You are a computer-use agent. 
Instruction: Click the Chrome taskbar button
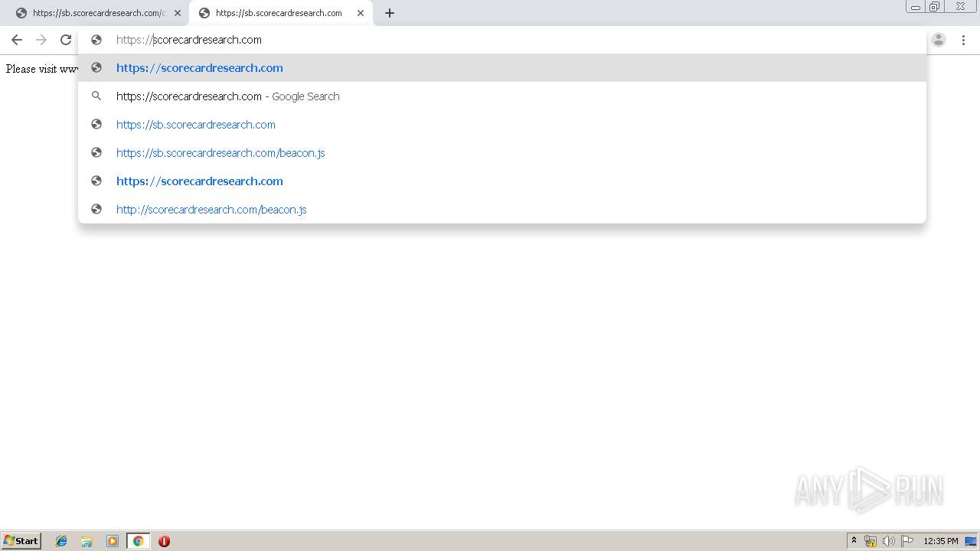point(139,541)
